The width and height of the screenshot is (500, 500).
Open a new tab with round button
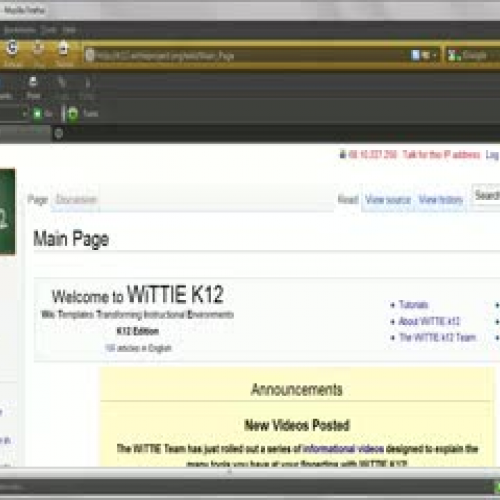coord(59,134)
